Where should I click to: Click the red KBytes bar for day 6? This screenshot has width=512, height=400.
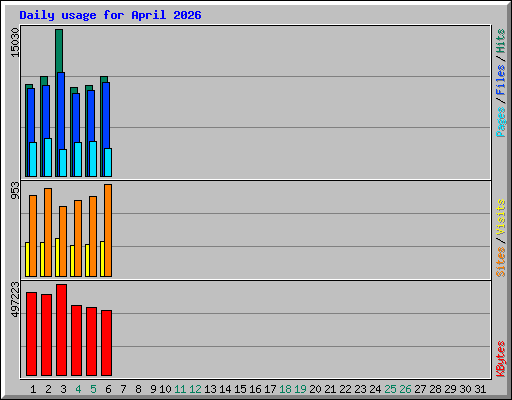(x=106, y=343)
